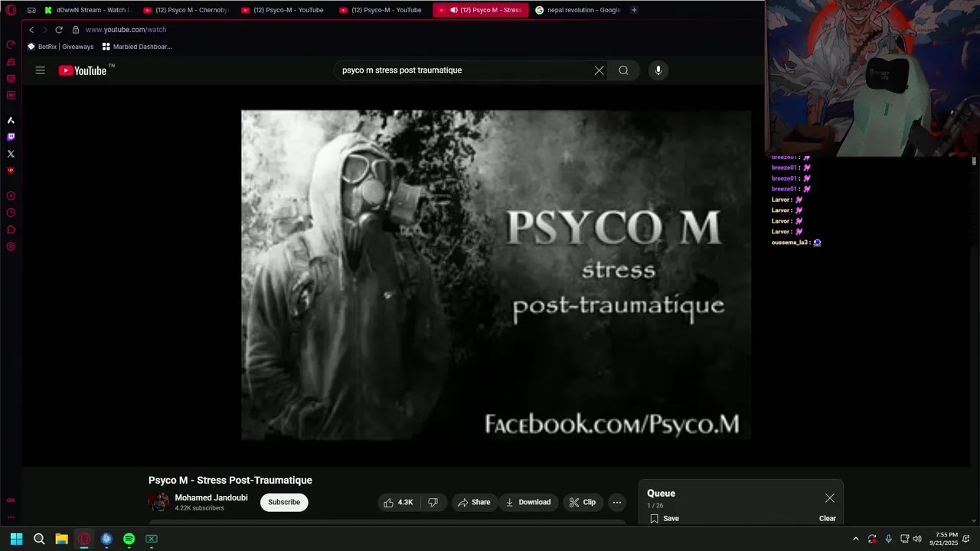
Task: Click the Clip button
Action: click(x=583, y=502)
